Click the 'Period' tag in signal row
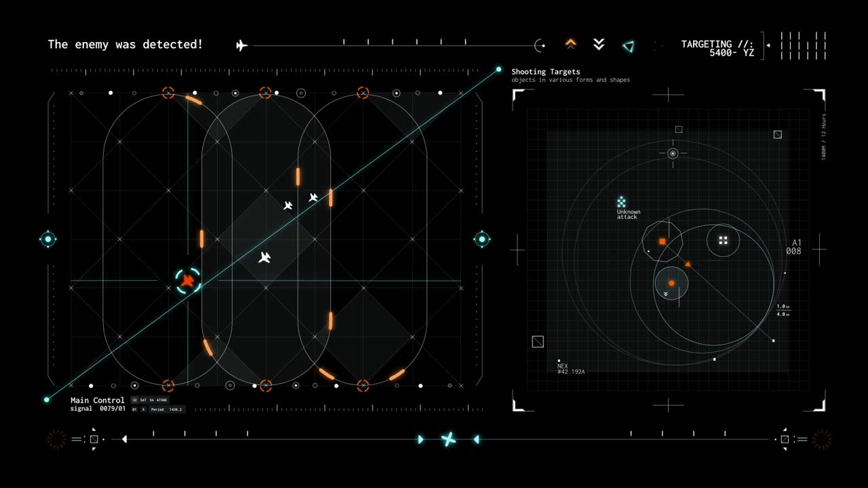 (x=167, y=409)
